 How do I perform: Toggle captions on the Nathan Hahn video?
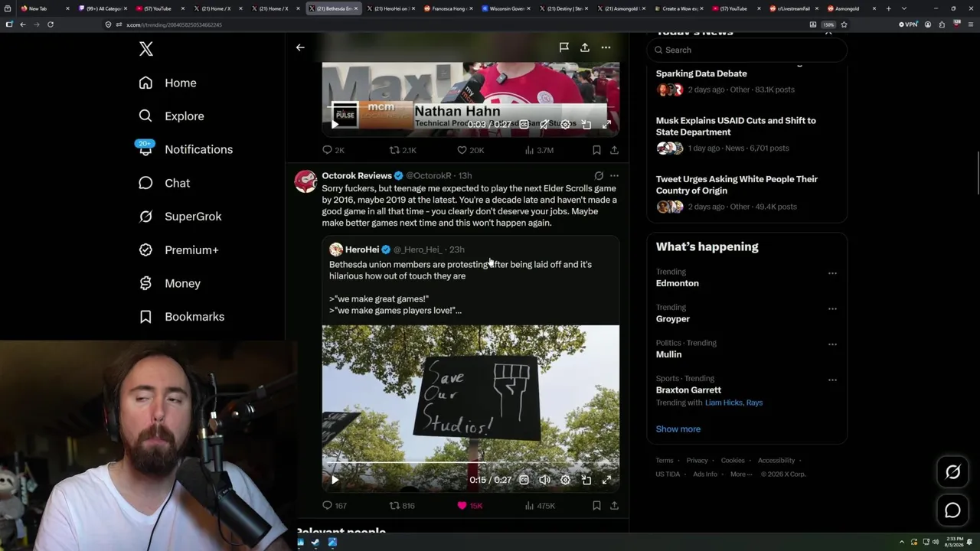(x=524, y=124)
